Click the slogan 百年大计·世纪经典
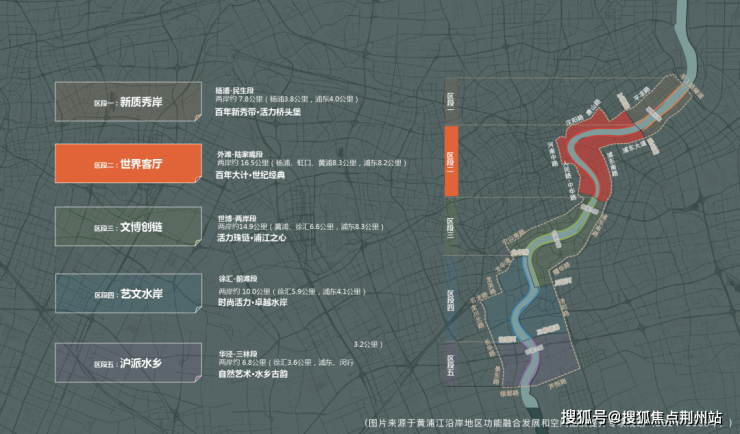 250,175
